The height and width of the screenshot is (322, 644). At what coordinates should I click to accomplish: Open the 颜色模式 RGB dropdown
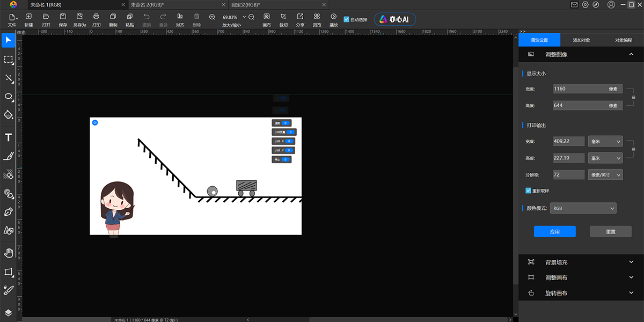pos(583,208)
